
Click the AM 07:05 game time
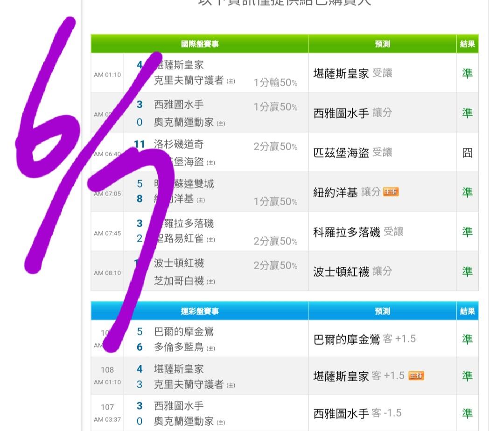[x=107, y=194]
